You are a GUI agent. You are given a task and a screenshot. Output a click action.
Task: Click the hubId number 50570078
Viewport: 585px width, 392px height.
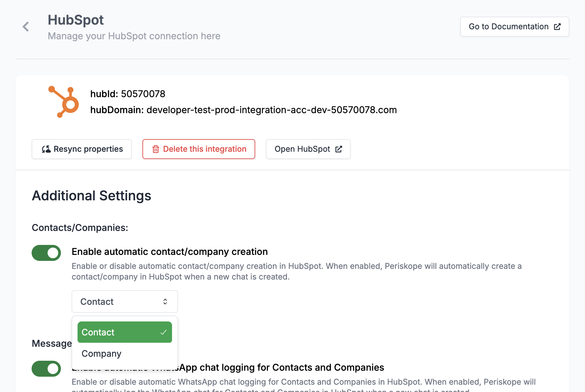pos(143,94)
